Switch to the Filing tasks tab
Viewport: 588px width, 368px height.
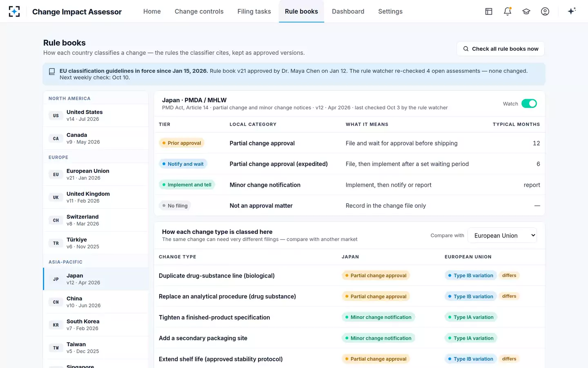(x=254, y=11)
